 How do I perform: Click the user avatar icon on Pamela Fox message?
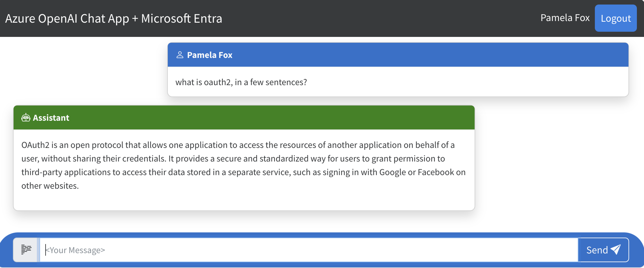pos(180,55)
